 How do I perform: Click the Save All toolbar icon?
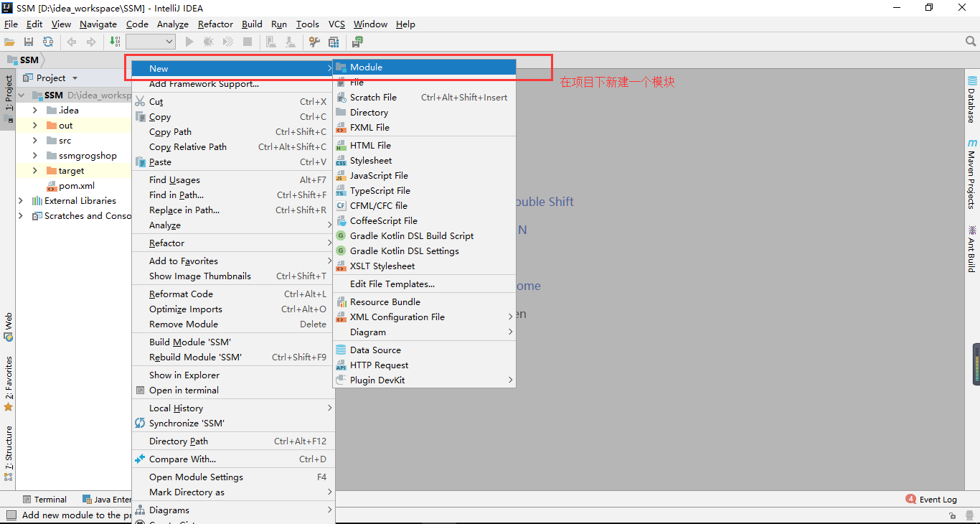pyautogui.click(x=29, y=42)
